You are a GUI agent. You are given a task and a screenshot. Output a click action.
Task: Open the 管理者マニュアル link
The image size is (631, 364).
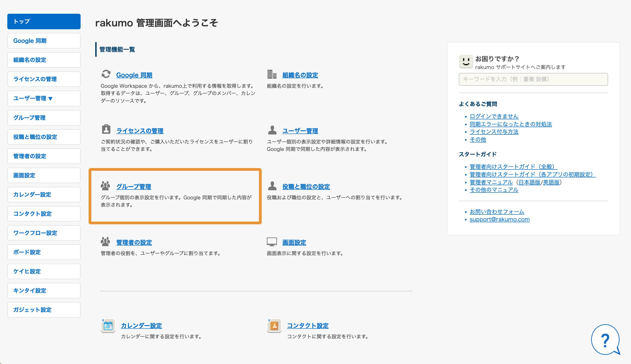click(x=491, y=182)
